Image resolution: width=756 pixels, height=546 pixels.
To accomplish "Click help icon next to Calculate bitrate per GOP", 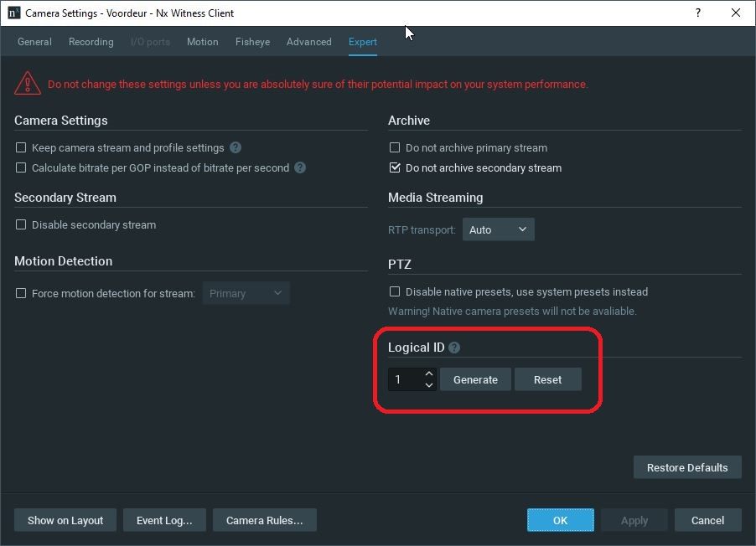I will point(300,167).
